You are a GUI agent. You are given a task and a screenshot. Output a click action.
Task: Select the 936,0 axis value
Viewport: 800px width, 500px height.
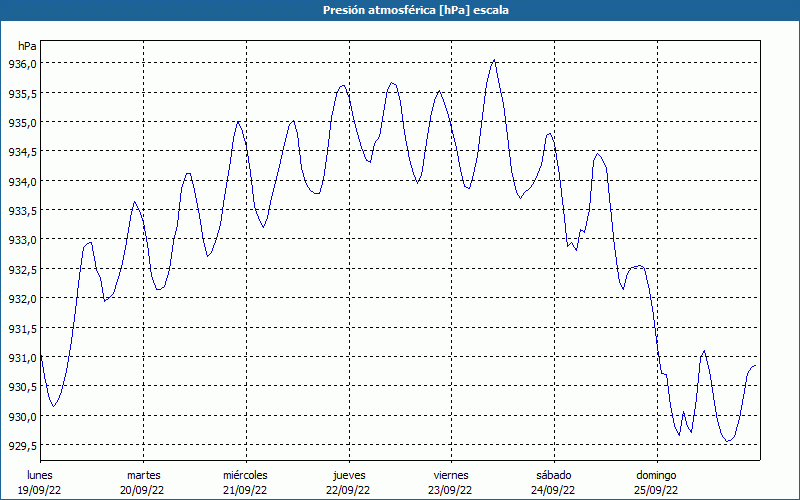22,63
